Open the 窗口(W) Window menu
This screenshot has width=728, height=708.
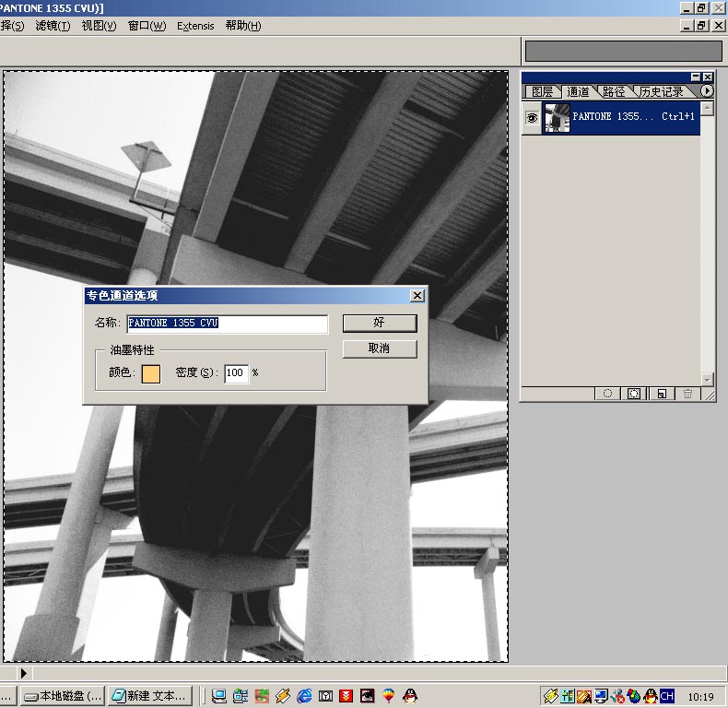click(147, 26)
